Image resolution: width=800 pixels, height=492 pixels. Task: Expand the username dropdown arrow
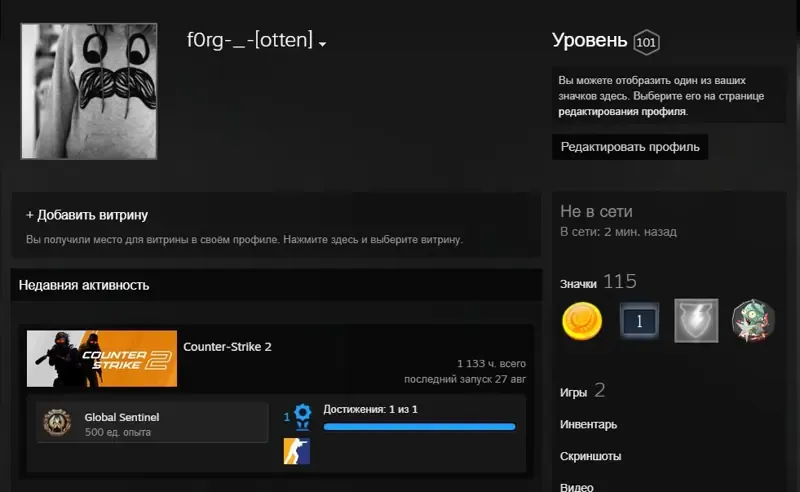pyautogui.click(x=322, y=44)
